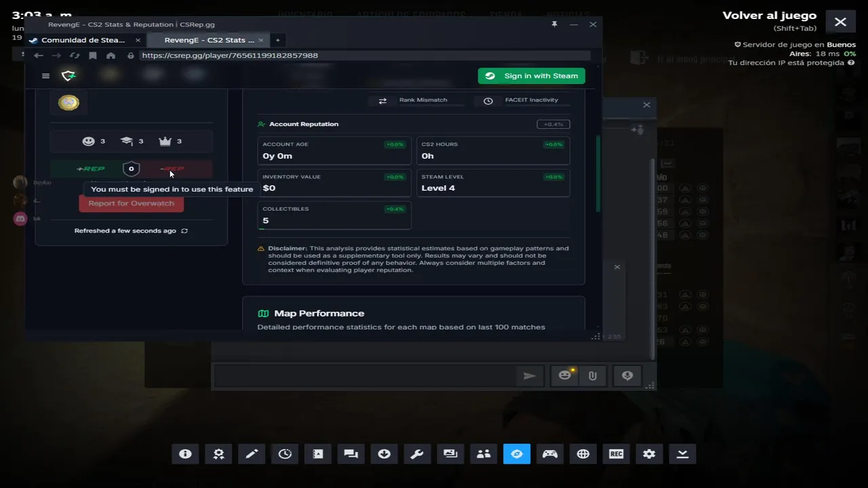Click Volver al juego X button

coord(840,22)
